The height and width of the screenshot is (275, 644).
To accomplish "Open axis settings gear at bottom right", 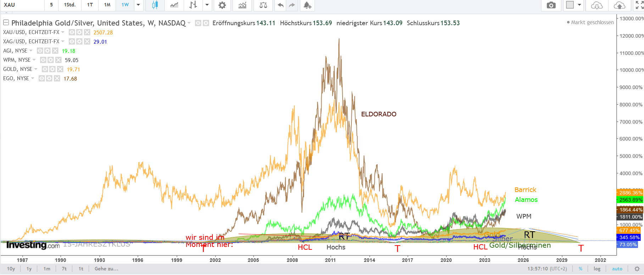I will [637, 269].
